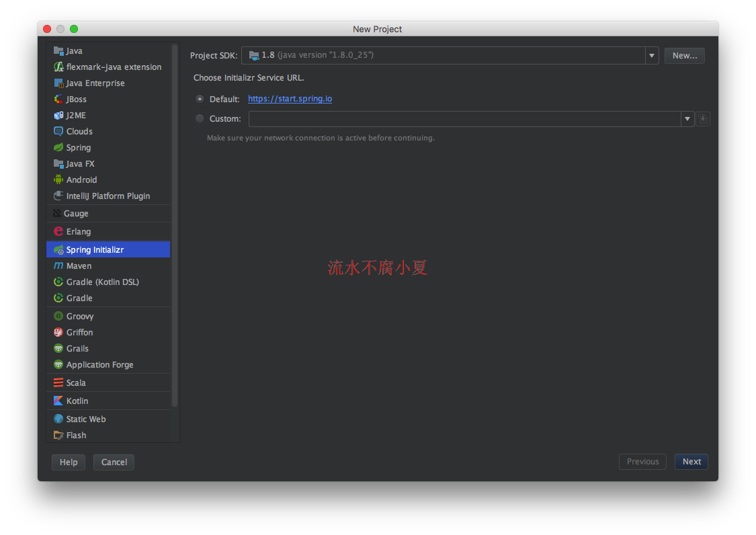The image size is (756, 535).
Task: Click the Cancel button
Action: 114,462
